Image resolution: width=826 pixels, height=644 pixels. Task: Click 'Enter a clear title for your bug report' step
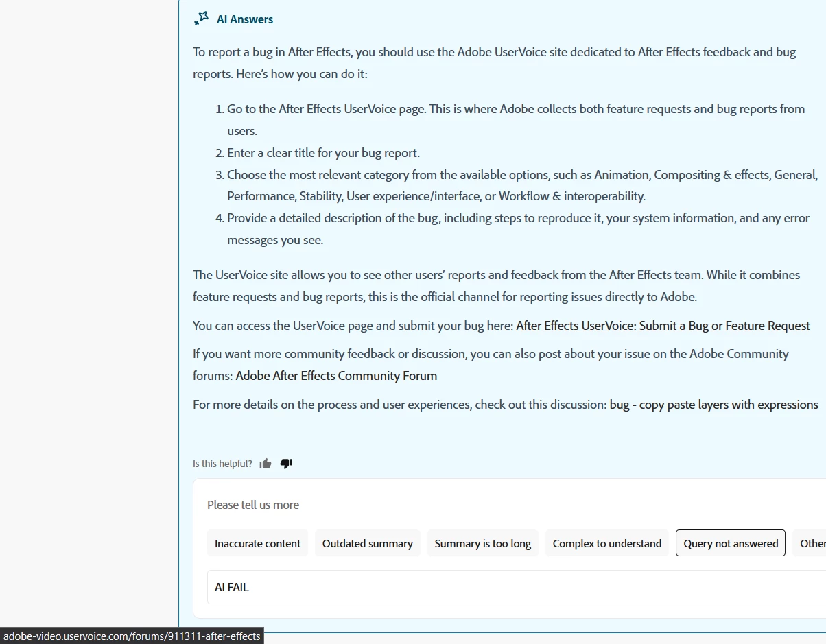click(323, 153)
